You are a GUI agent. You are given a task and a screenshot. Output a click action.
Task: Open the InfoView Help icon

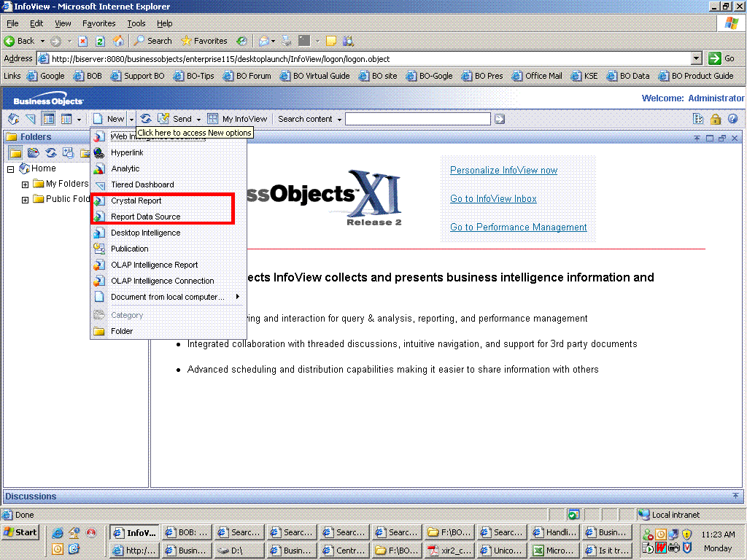pos(732,119)
